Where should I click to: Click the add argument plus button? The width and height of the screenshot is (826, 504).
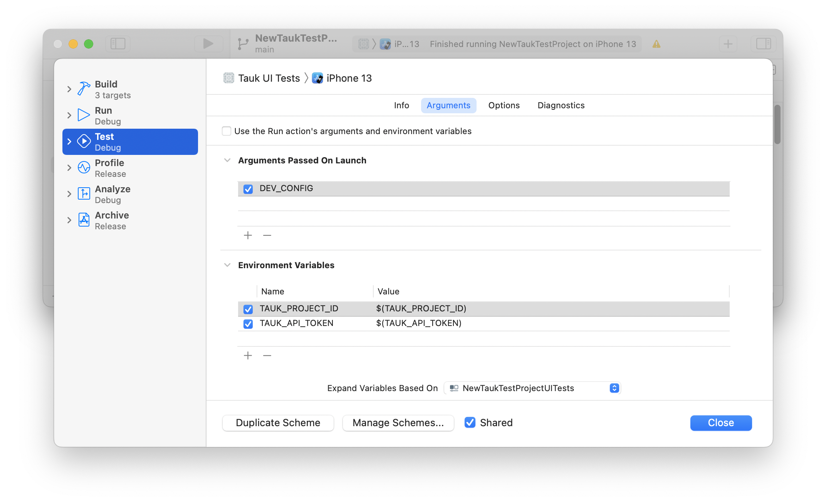click(x=248, y=235)
